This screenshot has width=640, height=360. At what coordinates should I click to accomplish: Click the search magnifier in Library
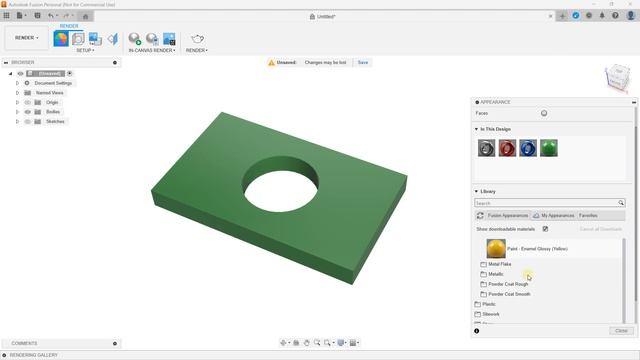pyautogui.click(x=621, y=203)
